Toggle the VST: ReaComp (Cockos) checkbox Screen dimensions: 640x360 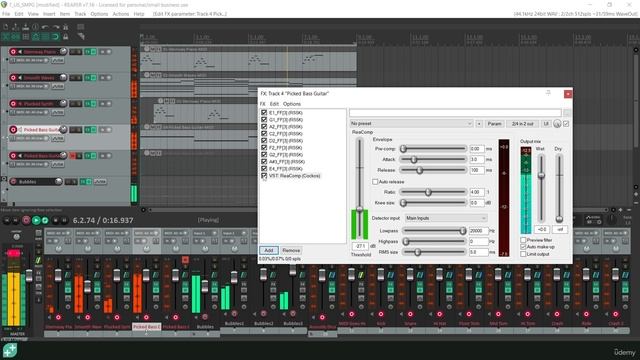pos(264,176)
